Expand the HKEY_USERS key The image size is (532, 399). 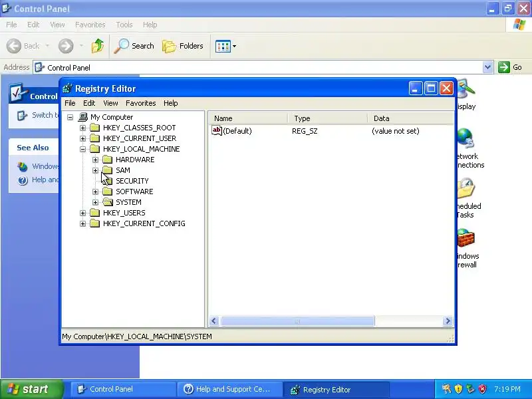[x=82, y=213]
